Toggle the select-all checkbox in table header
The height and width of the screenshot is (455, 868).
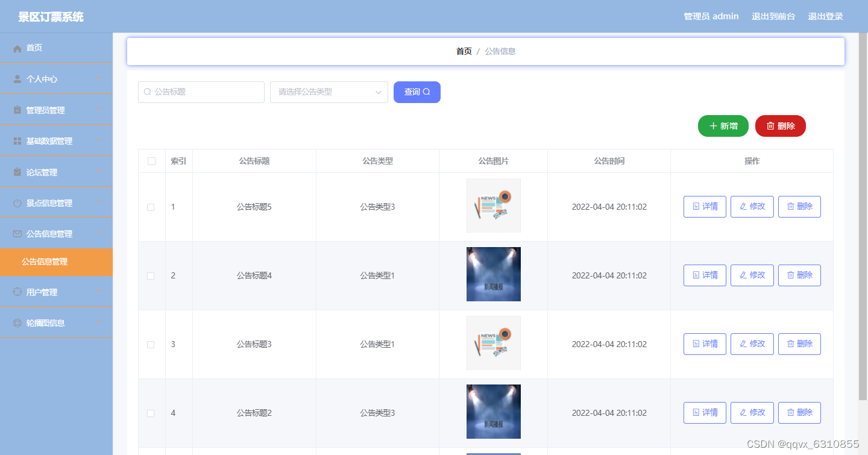(x=151, y=161)
